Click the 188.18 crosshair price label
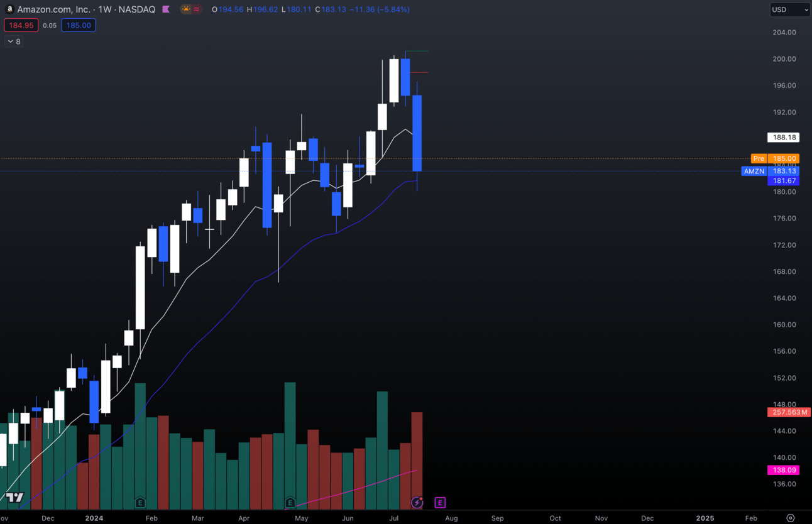The width and height of the screenshot is (812, 524). point(783,137)
